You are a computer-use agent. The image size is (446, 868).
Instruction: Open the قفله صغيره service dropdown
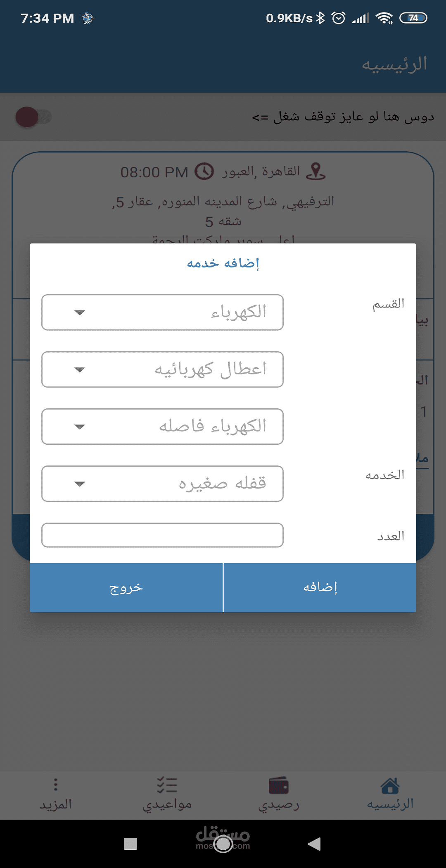[162, 484]
